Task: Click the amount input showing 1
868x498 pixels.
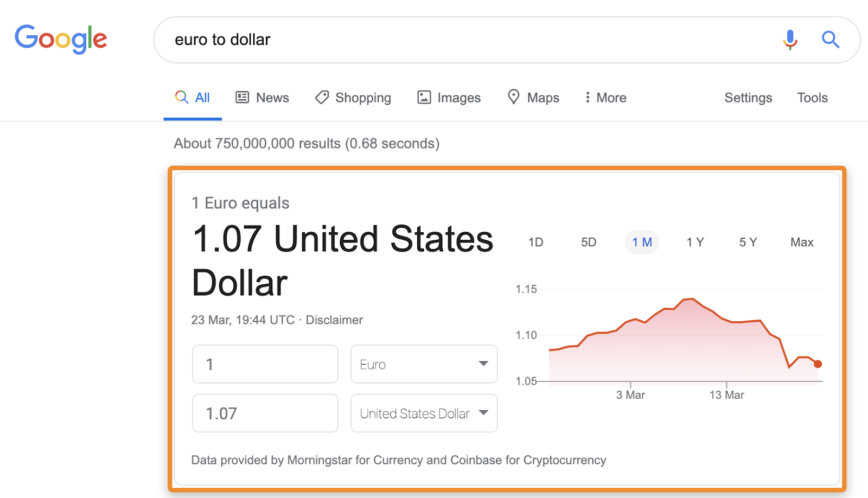Action: (x=265, y=364)
